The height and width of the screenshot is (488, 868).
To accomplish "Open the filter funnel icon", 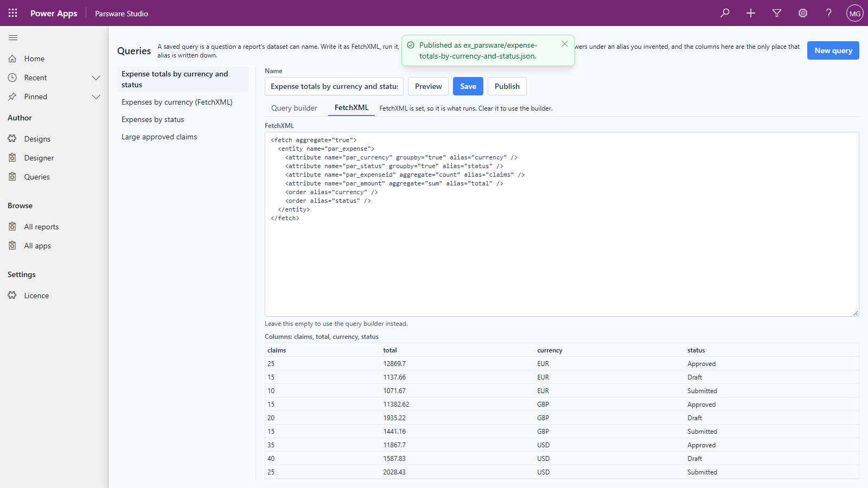I will coord(777,13).
